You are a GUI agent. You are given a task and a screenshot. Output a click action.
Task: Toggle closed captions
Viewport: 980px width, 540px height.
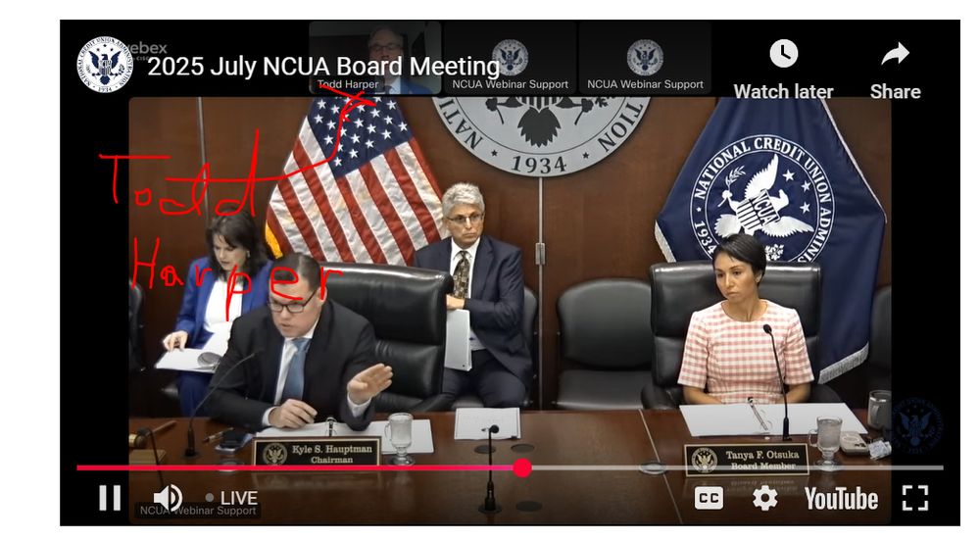coord(709,498)
